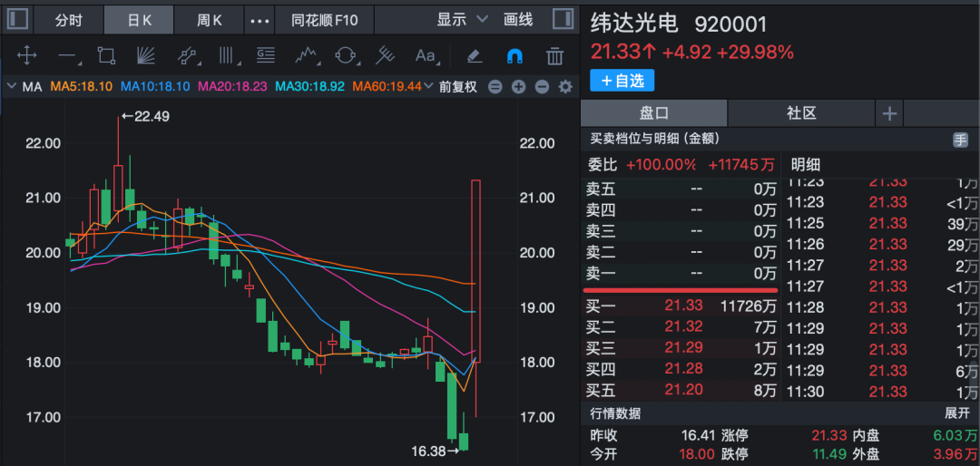The height and width of the screenshot is (466, 980).
Task: Click the 画线 draw line button
Action: point(518,19)
